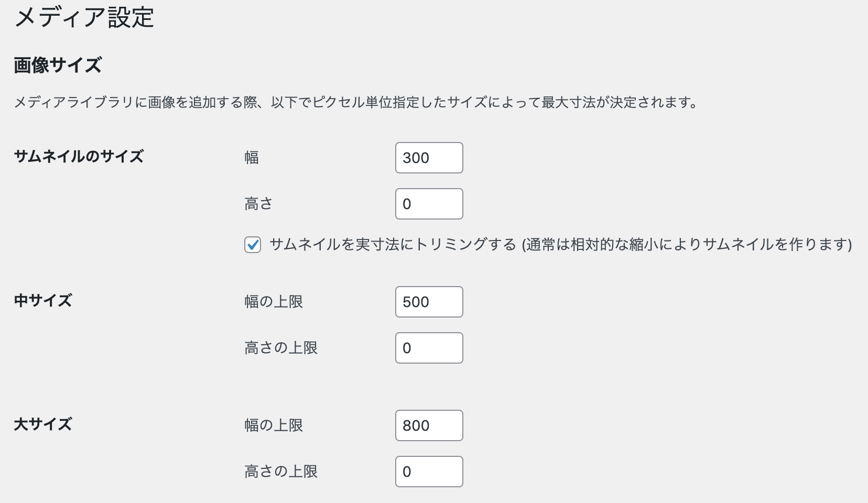868x503 pixels.
Task: Click the 高さの上限 label under 中サイズ
Action: [x=281, y=348]
